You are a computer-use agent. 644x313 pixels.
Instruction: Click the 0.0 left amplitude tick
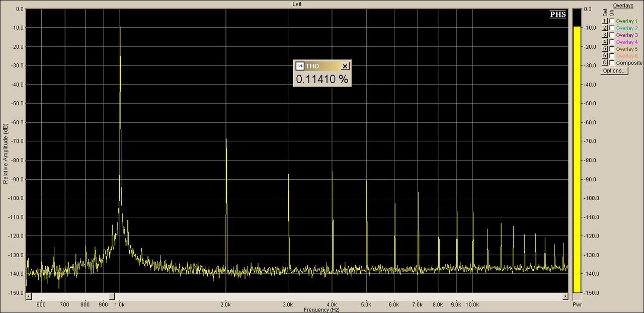[20, 9]
